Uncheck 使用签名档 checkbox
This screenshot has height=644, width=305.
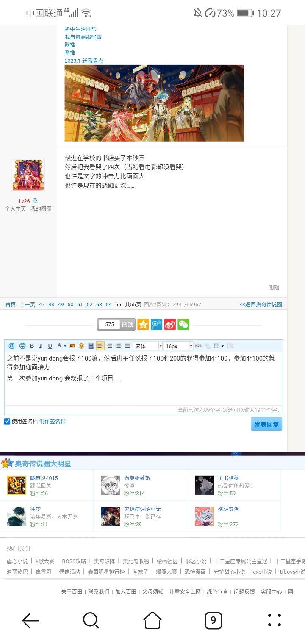coord(7,421)
